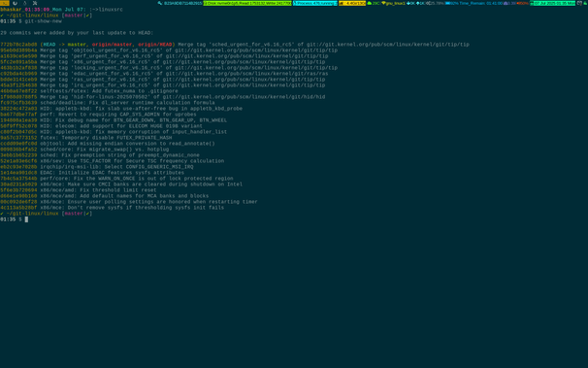Click the terminal prompt cursor at bottom

click(26, 219)
